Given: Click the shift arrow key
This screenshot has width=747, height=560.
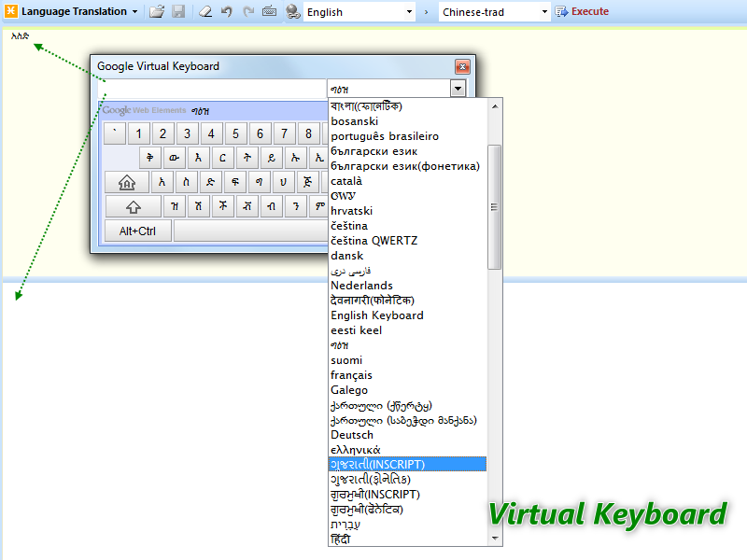Looking at the screenshot, I should pyautogui.click(x=133, y=206).
